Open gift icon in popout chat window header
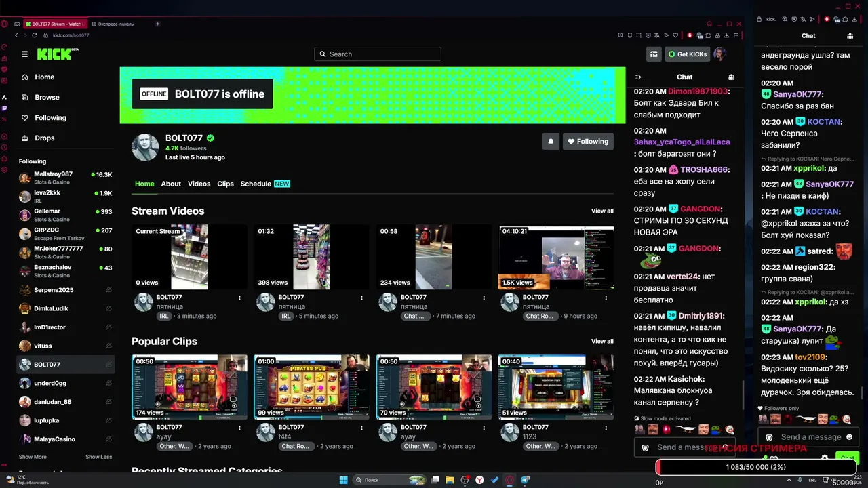Screen dimensions: 868x488 coord(850,36)
